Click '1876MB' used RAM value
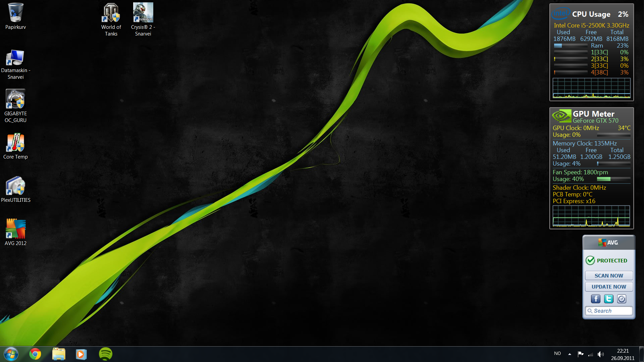 point(564,39)
